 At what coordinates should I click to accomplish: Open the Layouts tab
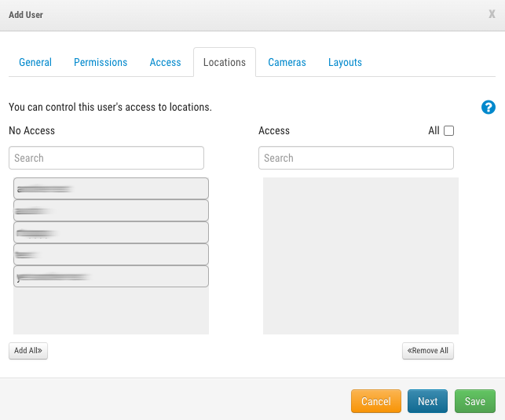[x=345, y=62]
